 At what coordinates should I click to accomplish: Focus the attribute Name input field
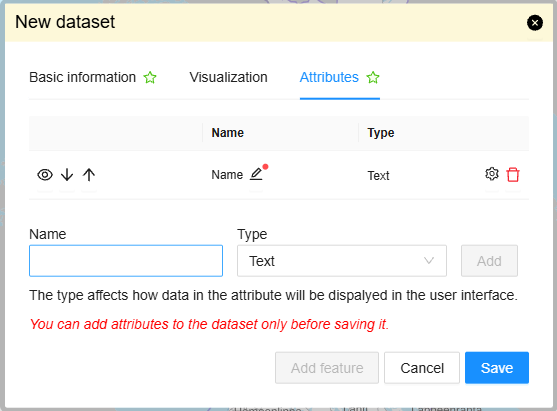(126, 261)
